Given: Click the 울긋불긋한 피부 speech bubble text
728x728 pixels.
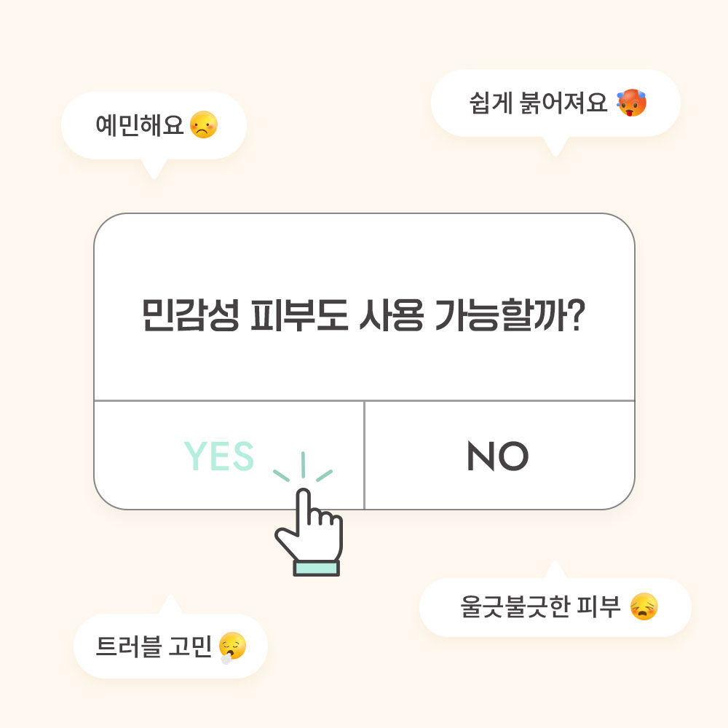Looking at the screenshot, I should [540, 606].
